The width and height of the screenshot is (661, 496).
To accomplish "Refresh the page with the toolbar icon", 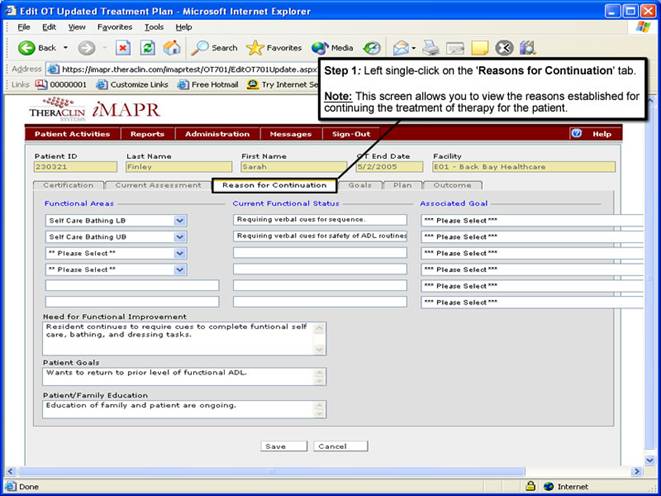I will pyautogui.click(x=147, y=47).
